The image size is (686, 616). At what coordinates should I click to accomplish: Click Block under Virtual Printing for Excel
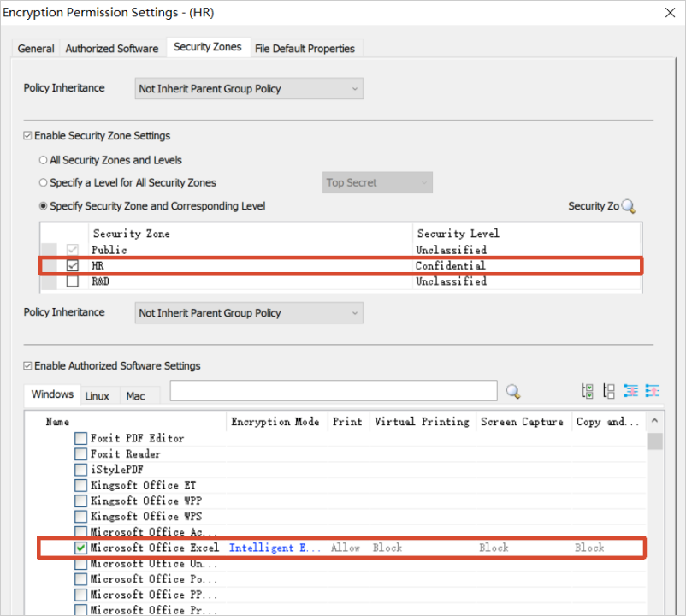click(387, 548)
